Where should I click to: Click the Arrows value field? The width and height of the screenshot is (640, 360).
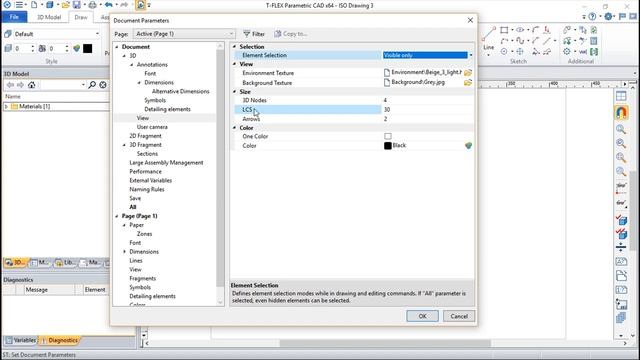point(427,119)
